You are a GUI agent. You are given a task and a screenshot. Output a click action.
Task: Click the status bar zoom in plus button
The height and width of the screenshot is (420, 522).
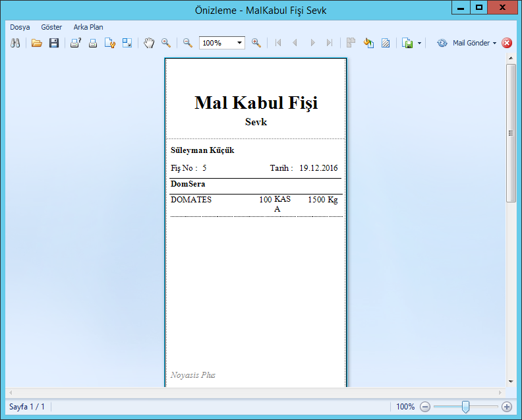click(507, 407)
